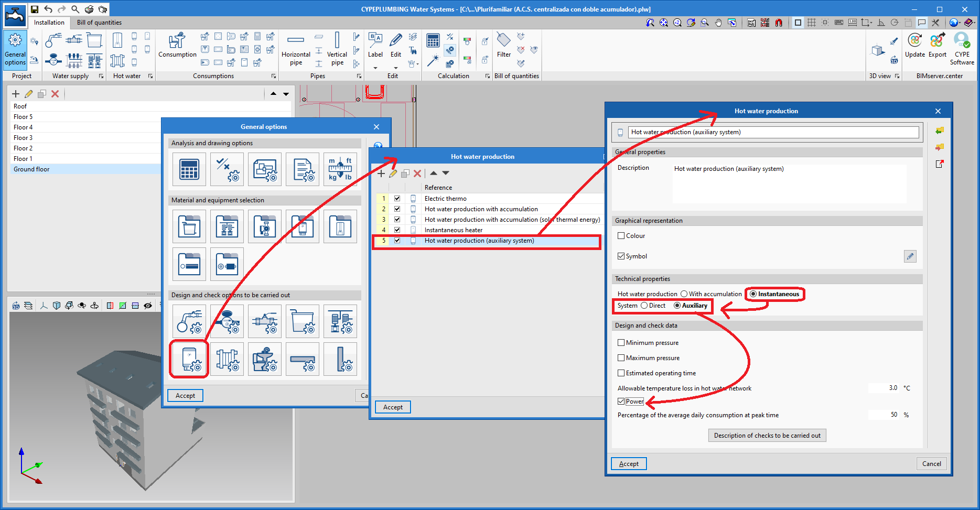Move selected reference up in the list

click(434, 173)
